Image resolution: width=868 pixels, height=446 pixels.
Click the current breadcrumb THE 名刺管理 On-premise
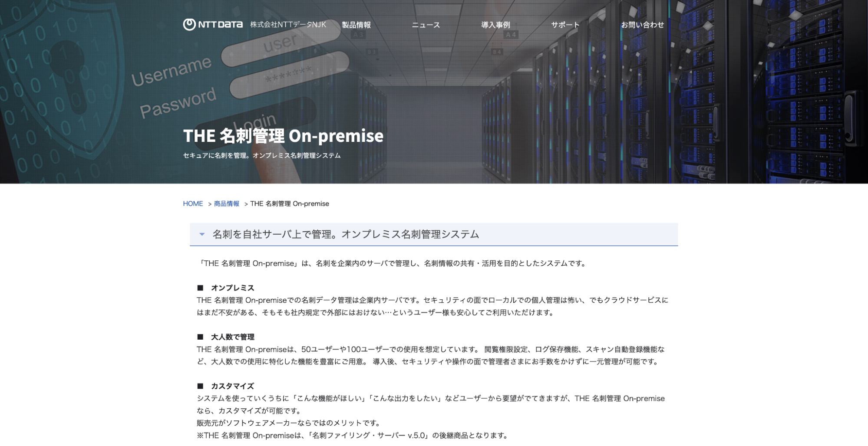tap(290, 204)
